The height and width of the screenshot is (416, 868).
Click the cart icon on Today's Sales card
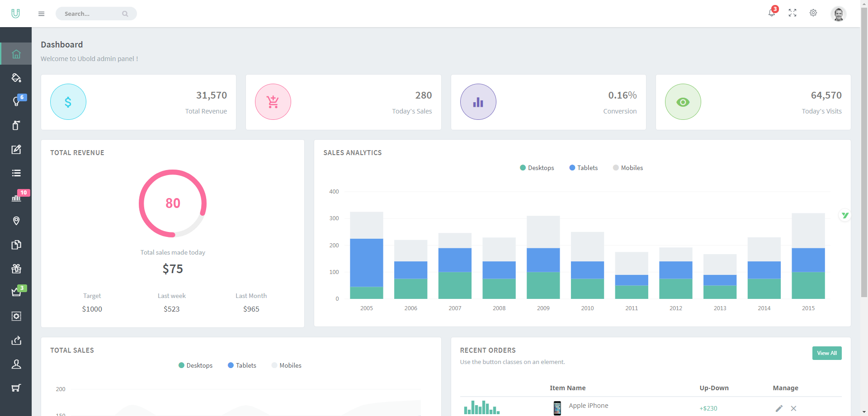tap(273, 102)
